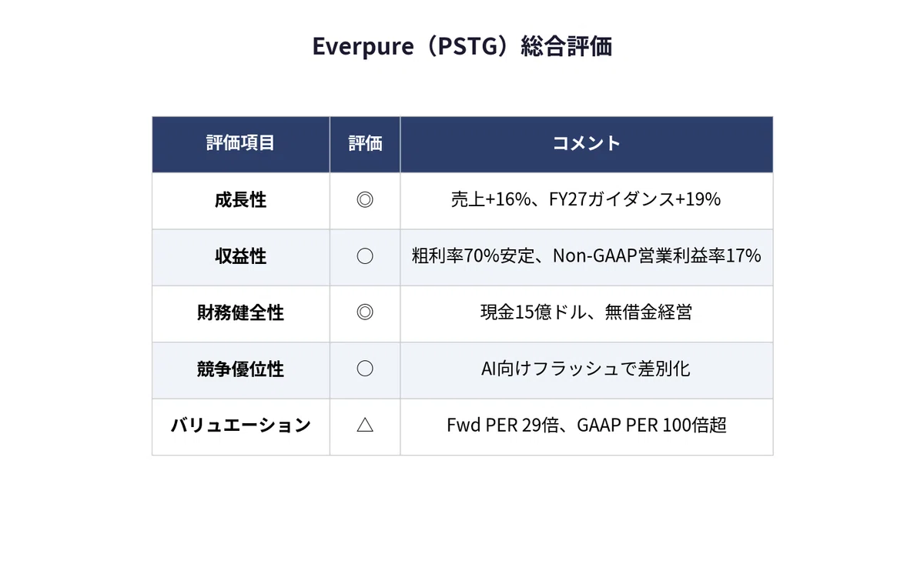
Task: Click the comment 売上+16%、FY27ガイダンス+19%
Action: 586,200
